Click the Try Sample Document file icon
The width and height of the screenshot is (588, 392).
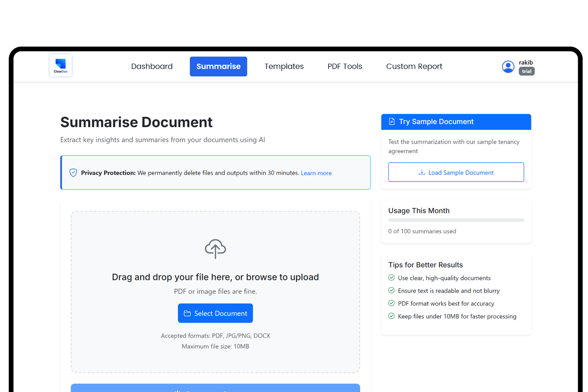[392, 122]
